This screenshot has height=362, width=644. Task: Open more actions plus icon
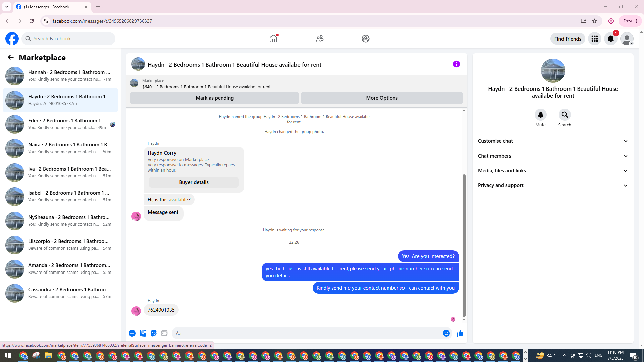click(x=132, y=333)
